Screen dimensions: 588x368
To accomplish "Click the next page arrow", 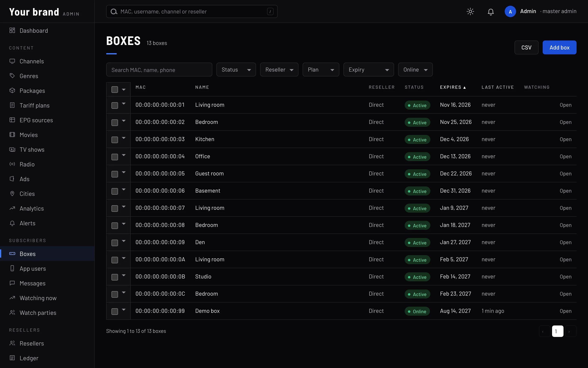I will pos(571,331).
